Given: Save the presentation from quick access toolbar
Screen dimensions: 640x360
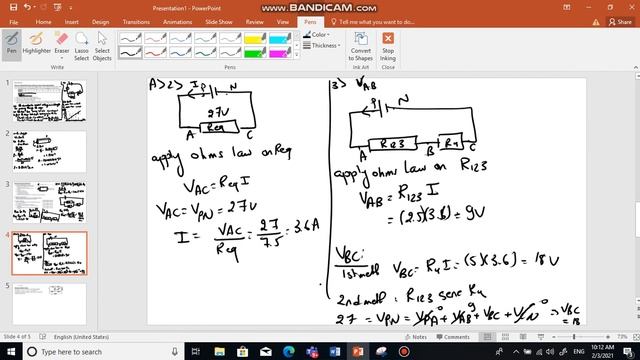Looking at the screenshot, I should pos(13,7).
